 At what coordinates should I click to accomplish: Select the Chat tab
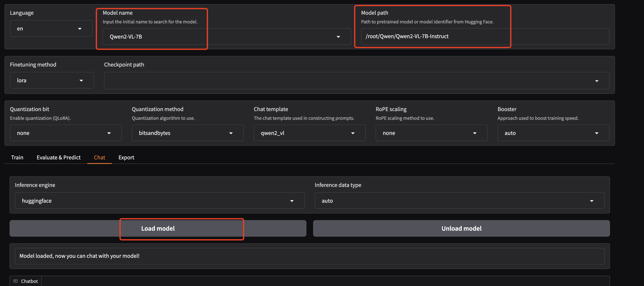[x=99, y=157]
